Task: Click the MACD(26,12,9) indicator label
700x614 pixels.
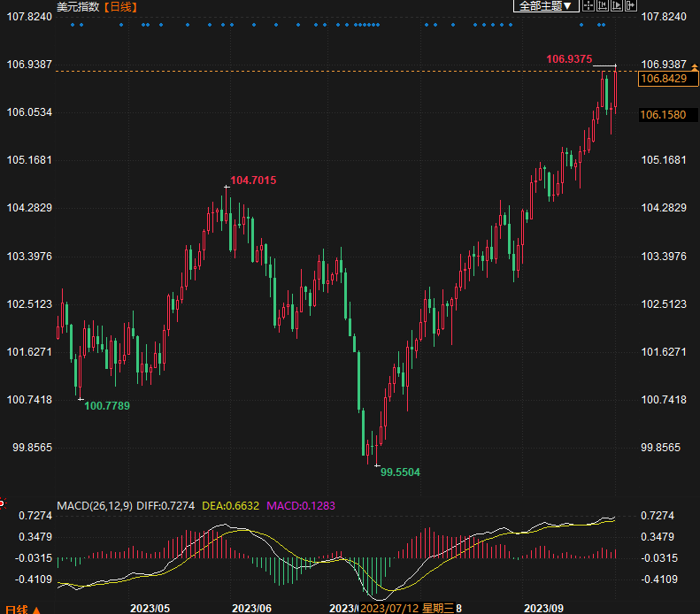Action: 95,506
